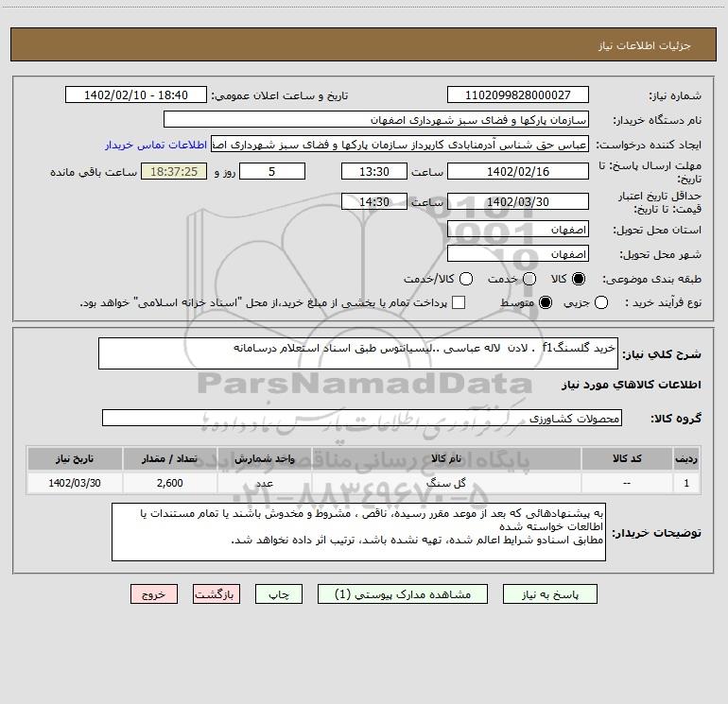Screen dimensions: 728x704
Task: Click the شرح کلی نیاز description box
Action: tap(358, 353)
